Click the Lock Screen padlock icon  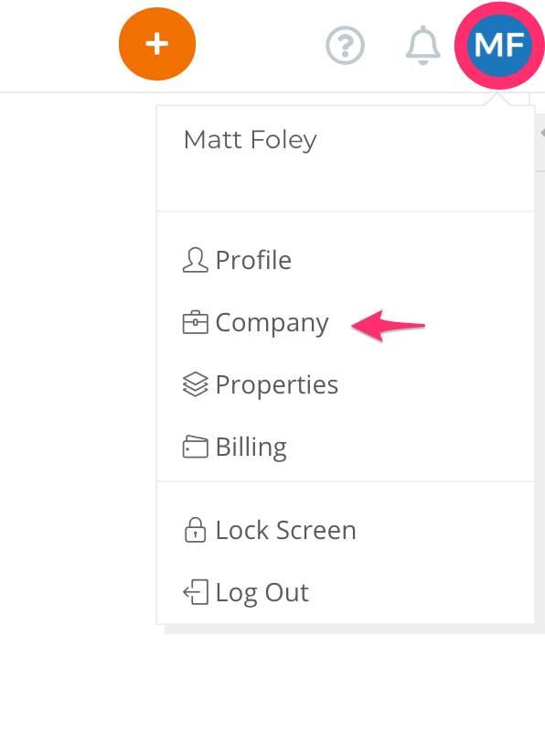(195, 530)
